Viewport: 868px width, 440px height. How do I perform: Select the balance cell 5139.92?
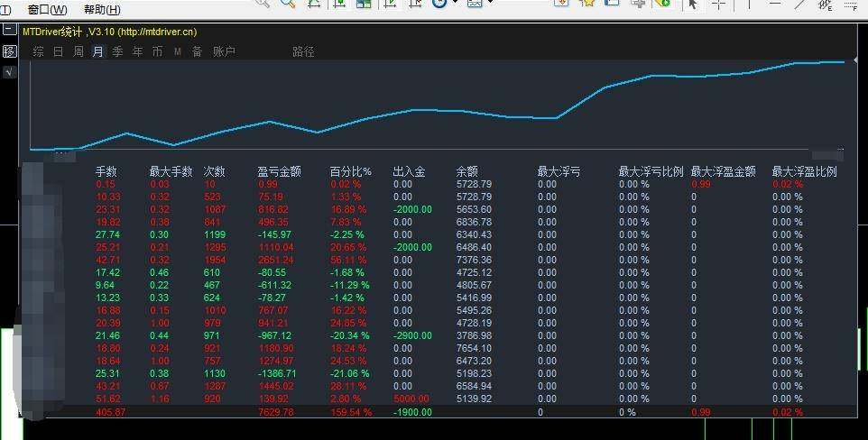point(474,399)
